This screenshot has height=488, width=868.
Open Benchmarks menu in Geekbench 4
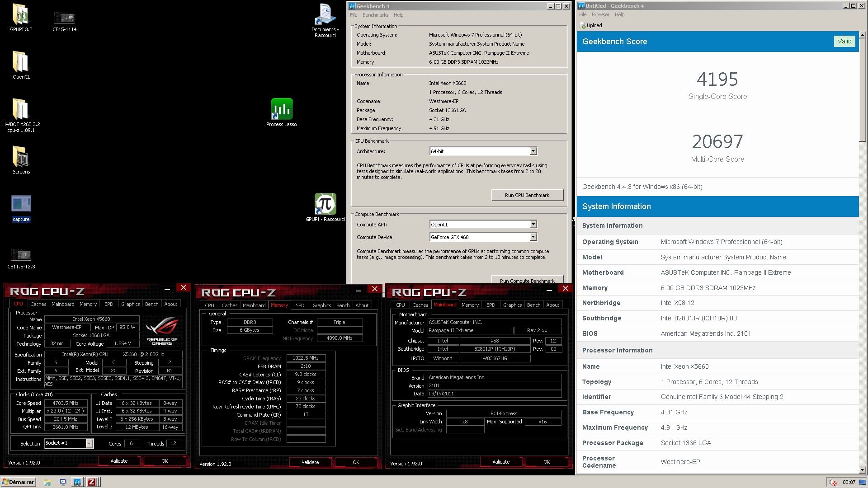(x=375, y=15)
